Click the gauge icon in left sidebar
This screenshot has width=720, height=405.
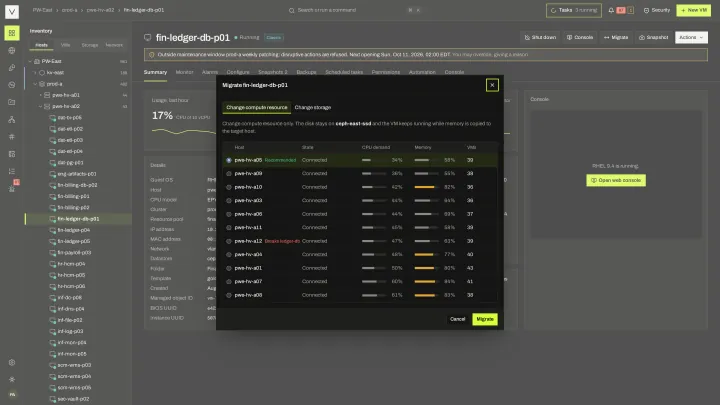[12, 85]
